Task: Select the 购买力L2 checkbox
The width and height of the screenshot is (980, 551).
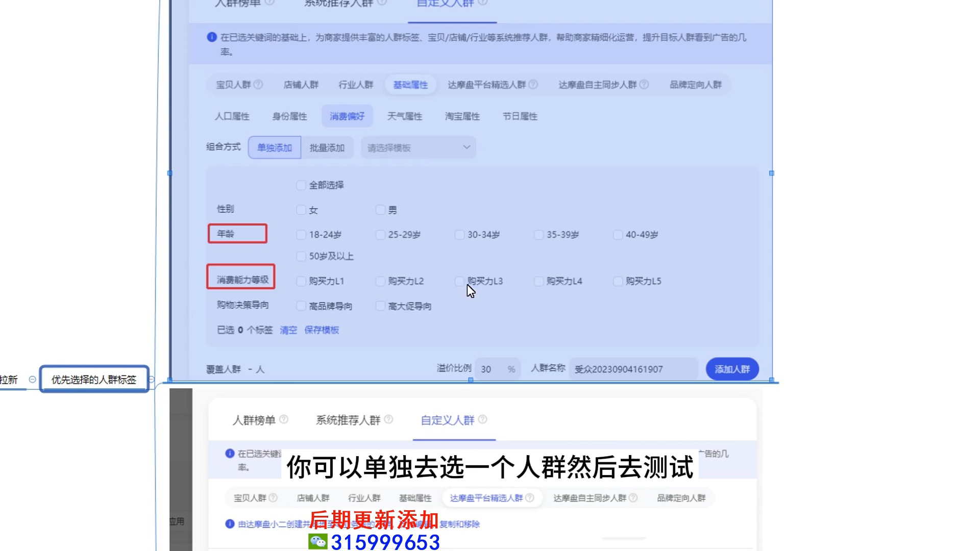Action: pyautogui.click(x=380, y=281)
